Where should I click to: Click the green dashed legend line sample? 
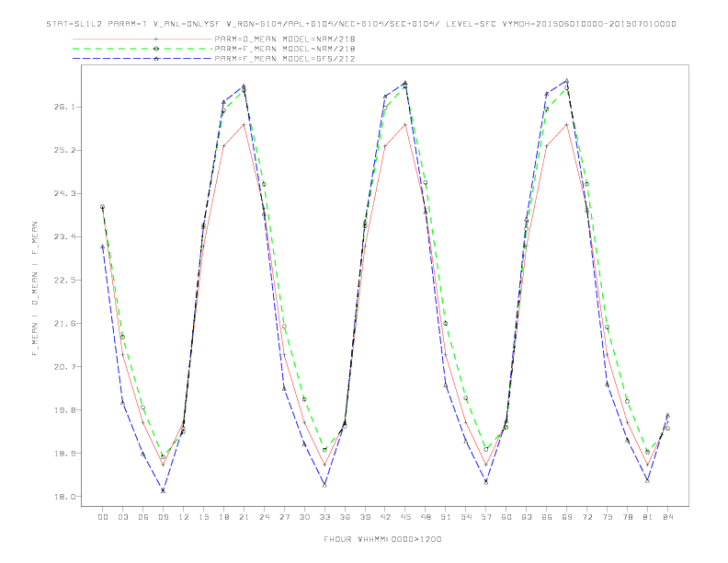coord(142,49)
